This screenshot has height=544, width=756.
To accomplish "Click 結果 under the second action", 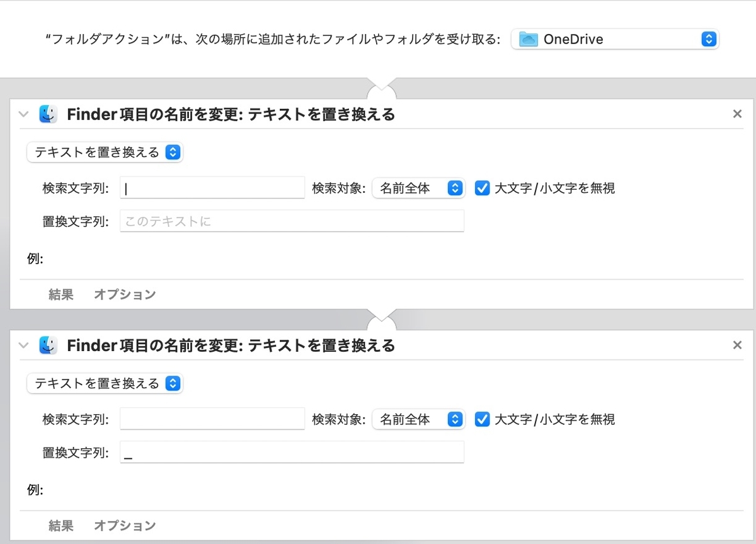I will tap(60, 525).
